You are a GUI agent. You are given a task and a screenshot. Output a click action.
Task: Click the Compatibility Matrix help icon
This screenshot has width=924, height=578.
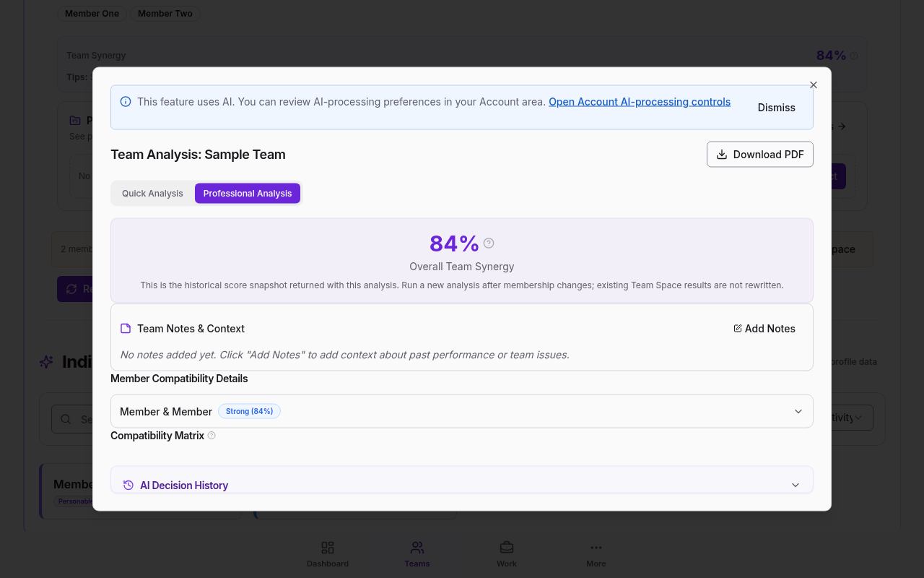tap(212, 436)
